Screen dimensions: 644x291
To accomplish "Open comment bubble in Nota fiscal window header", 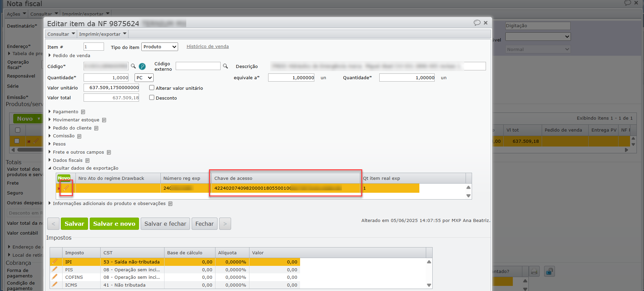I will point(627,3).
